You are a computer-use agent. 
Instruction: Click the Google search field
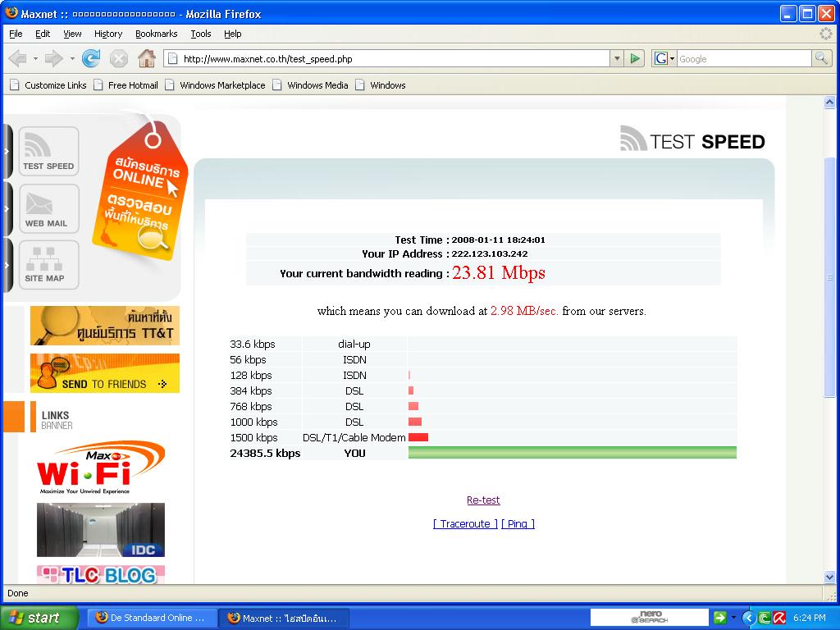pos(745,58)
